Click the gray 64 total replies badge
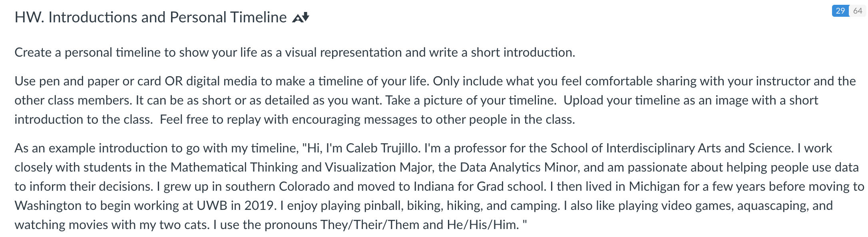Screen dimensions: 868x237 click(857, 11)
